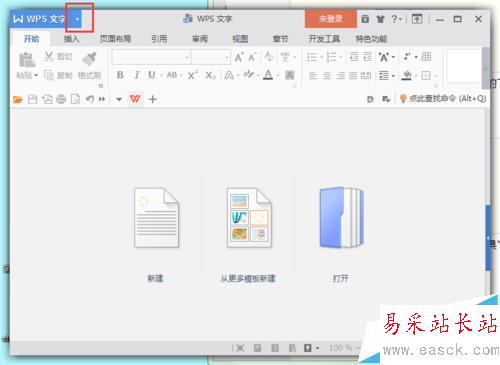Click the paragraph shading paint bucket

pyautogui.click(x=406, y=76)
